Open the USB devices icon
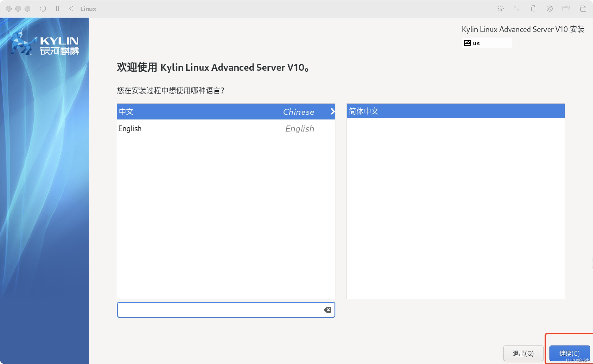 pyautogui.click(x=533, y=9)
